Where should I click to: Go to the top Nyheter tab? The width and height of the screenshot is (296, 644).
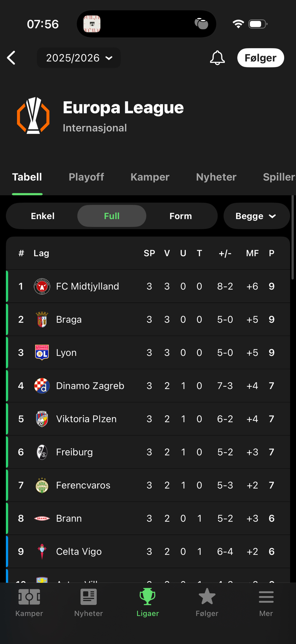(x=216, y=177)
